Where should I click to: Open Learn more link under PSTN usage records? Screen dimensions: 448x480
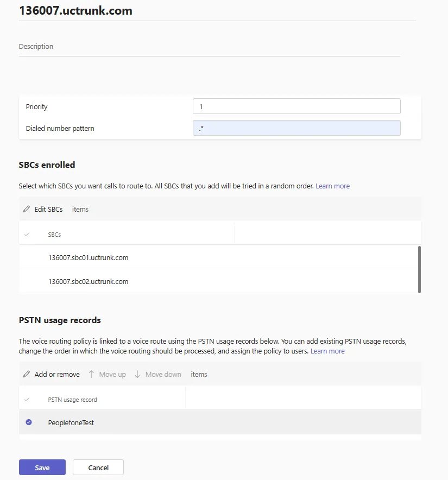327,351
